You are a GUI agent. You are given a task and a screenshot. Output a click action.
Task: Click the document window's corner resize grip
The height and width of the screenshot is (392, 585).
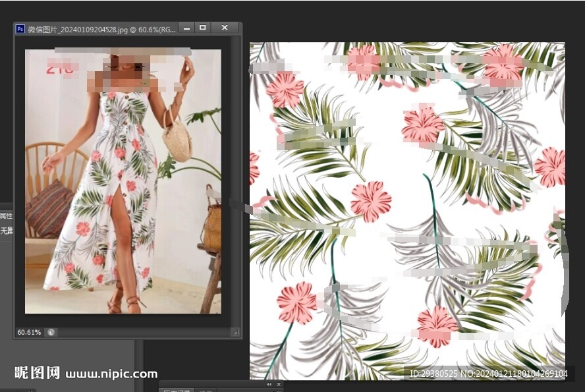[235, 333]
